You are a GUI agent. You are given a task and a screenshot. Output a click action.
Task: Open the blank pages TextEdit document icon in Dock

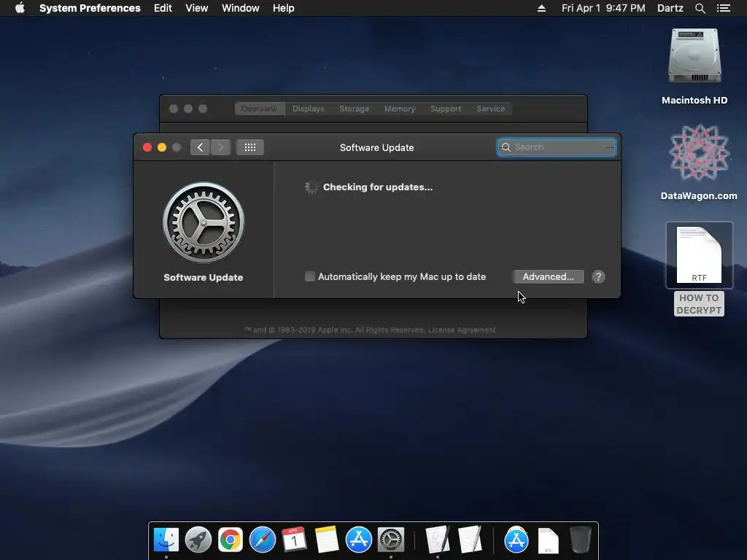tap(470, 540)
